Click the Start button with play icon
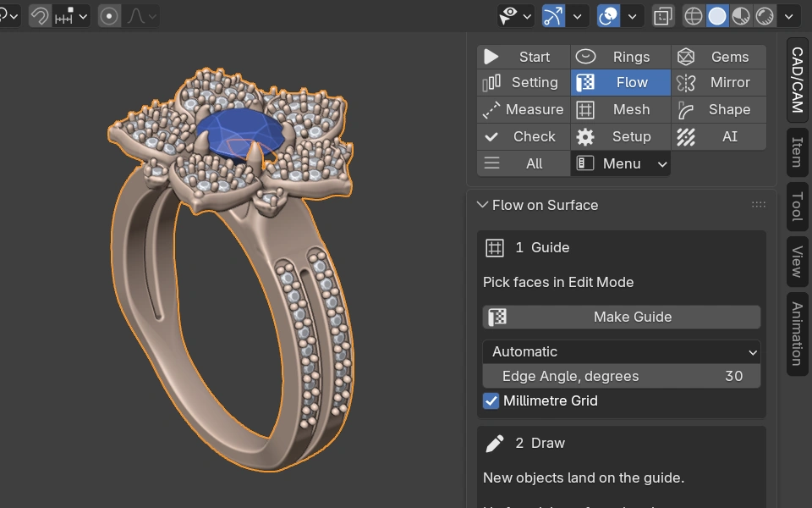 point(524,57)
